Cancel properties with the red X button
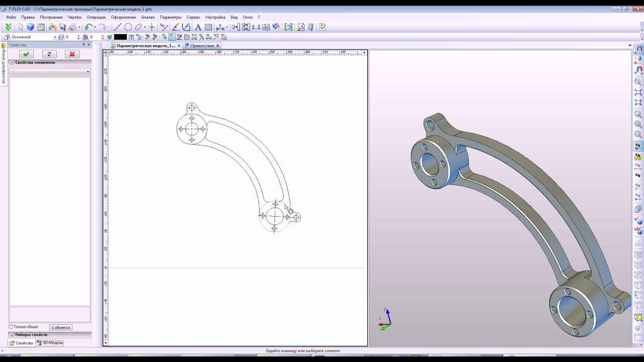This screenshot has height=362, width=644. [x=72, y=54]
